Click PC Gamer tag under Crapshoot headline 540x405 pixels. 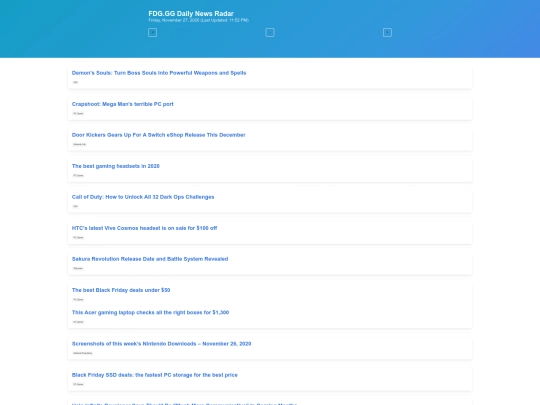coord(78,113)
